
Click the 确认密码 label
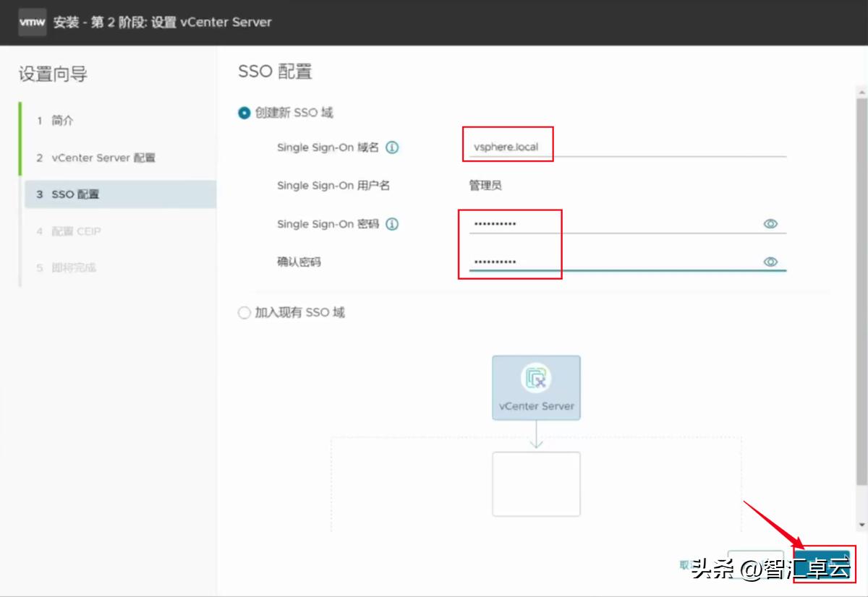[x=299, y=262]
